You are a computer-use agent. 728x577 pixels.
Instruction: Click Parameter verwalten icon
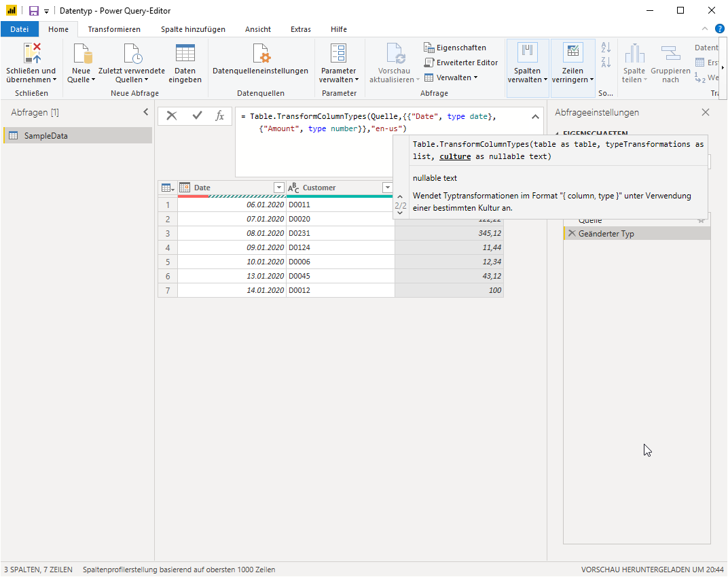click(338, 54)
